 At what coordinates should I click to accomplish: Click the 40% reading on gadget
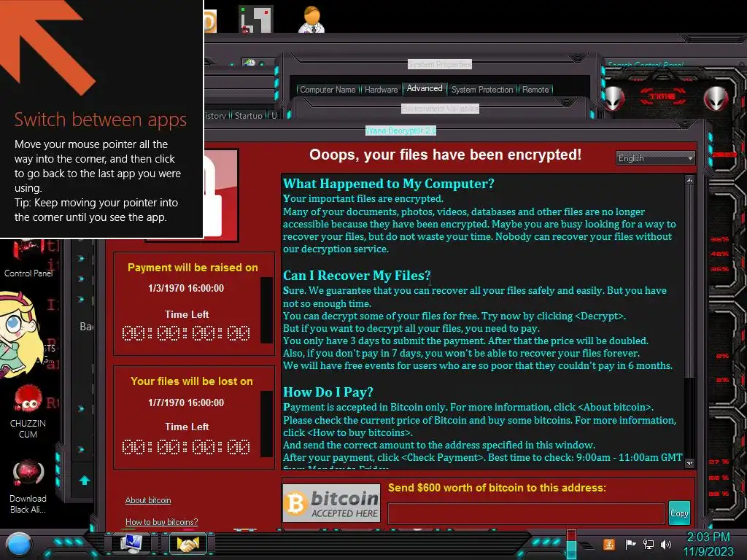coord(720,254)
